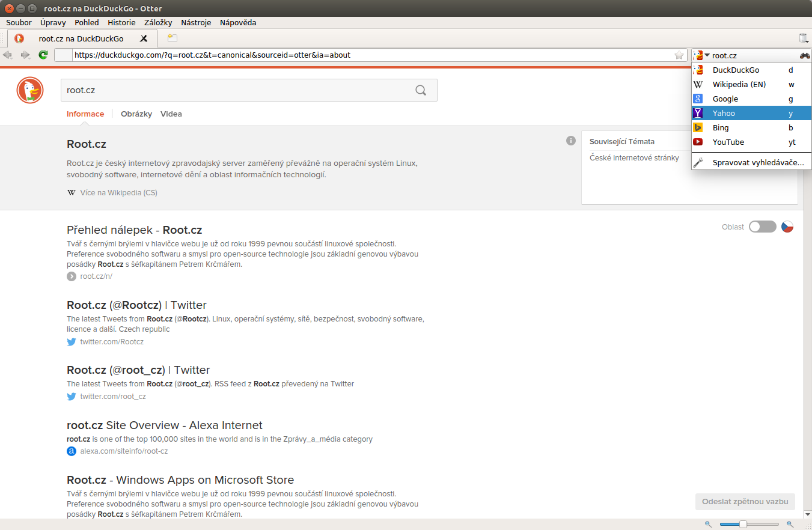Click the Czech flag region icon
Screen dimensions: 812x530
tap(787, 227)
